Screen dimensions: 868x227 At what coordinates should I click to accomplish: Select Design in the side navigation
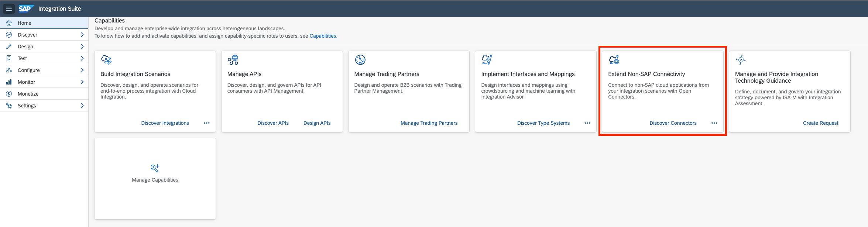pyautogui.click(x=44, y=47)
